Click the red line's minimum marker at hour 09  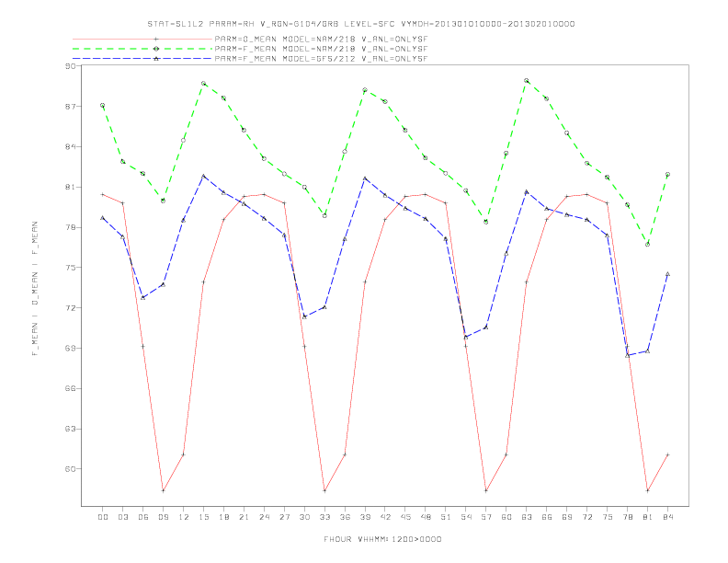(163, 490)
